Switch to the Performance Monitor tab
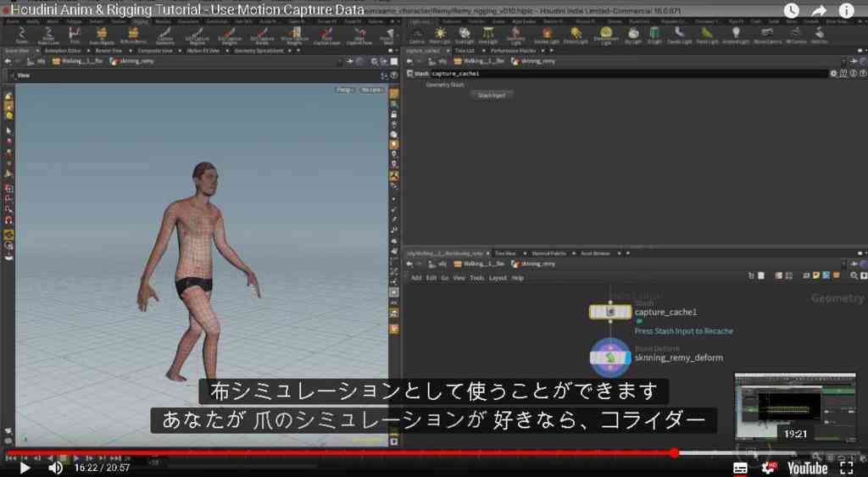Viewport: 868px width, 477px height. click(x=513, y=50)
